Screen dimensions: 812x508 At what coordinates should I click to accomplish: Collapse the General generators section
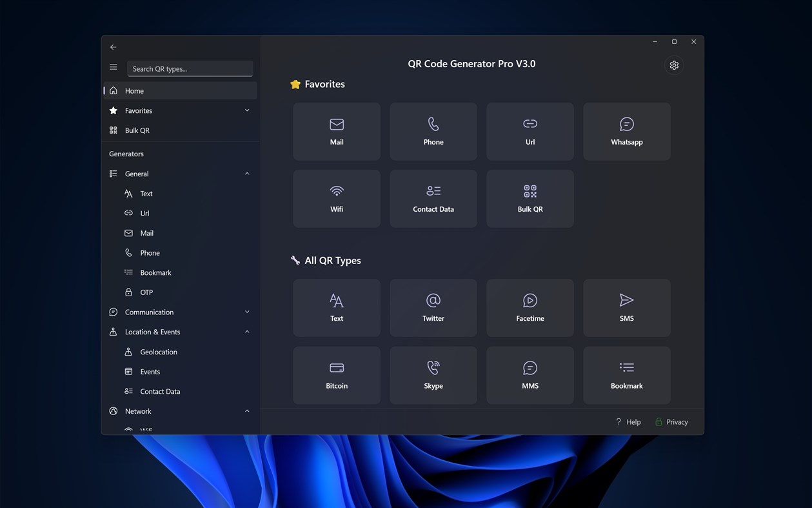tap(246, 173)
